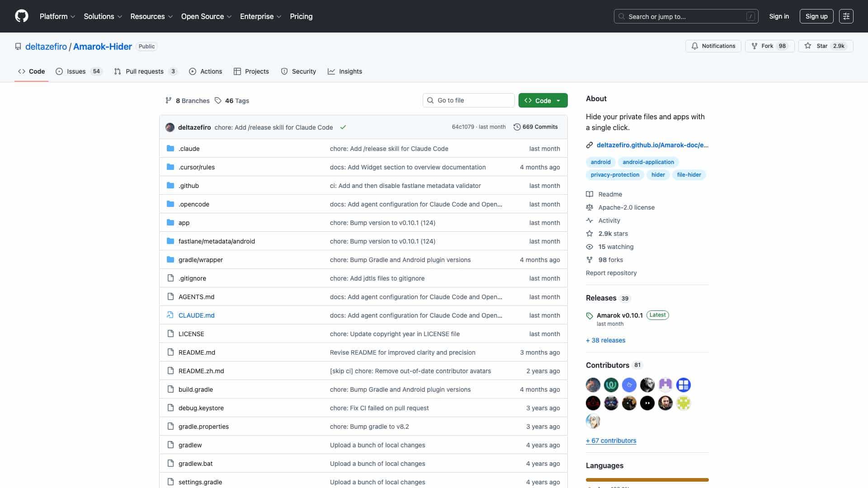The image size is (868, 488).
Task: Open the 8 Branches branch icon
Action: 169,101
